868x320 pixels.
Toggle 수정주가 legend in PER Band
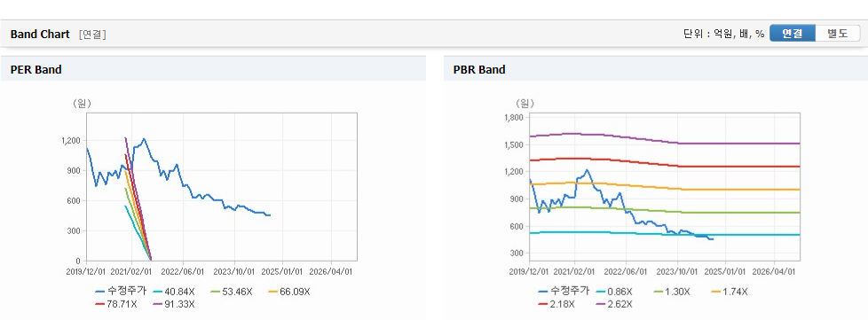click(121, 292)
